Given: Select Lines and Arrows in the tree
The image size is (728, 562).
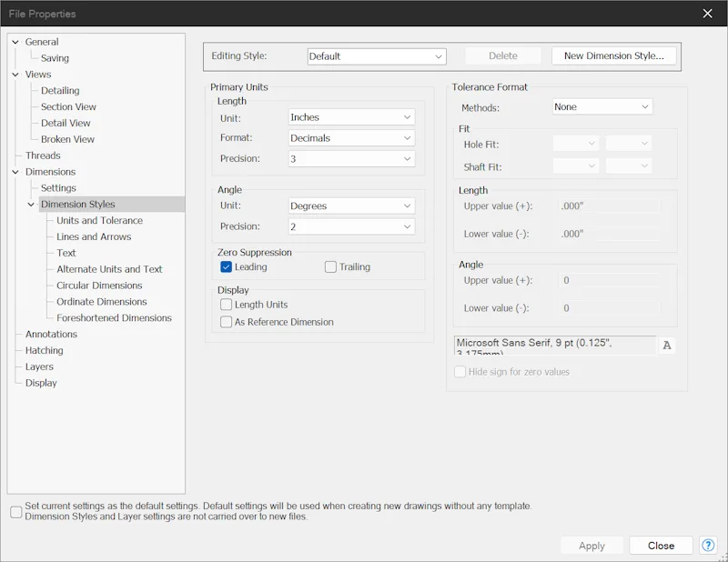Looking at the screenshot, I should coord(94,236).
